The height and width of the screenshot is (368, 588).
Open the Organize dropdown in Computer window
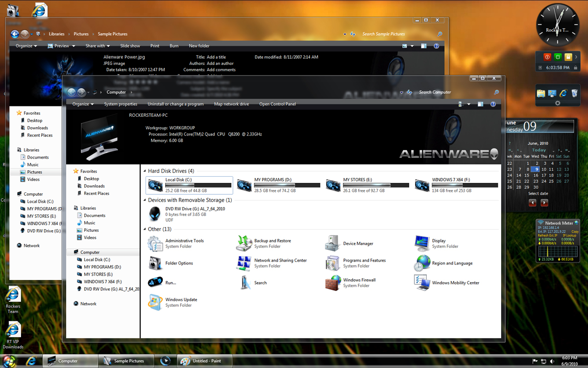tap(83, 104)
